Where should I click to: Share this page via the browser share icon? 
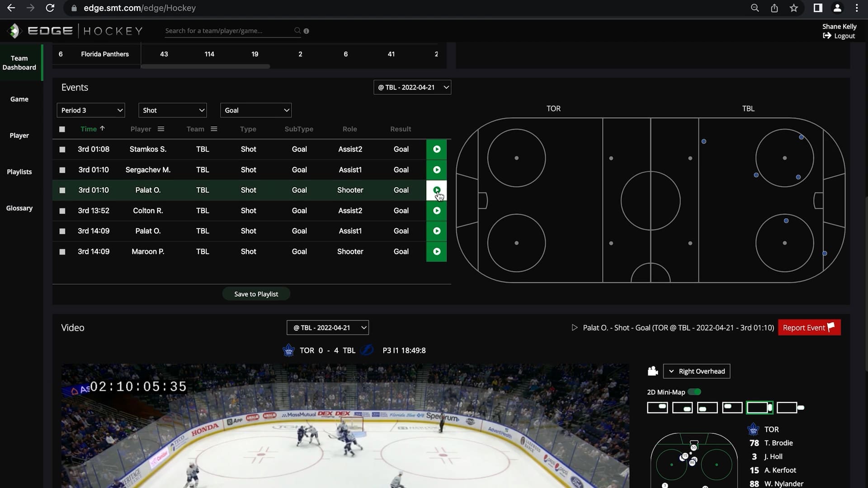(x=774, y=8)
